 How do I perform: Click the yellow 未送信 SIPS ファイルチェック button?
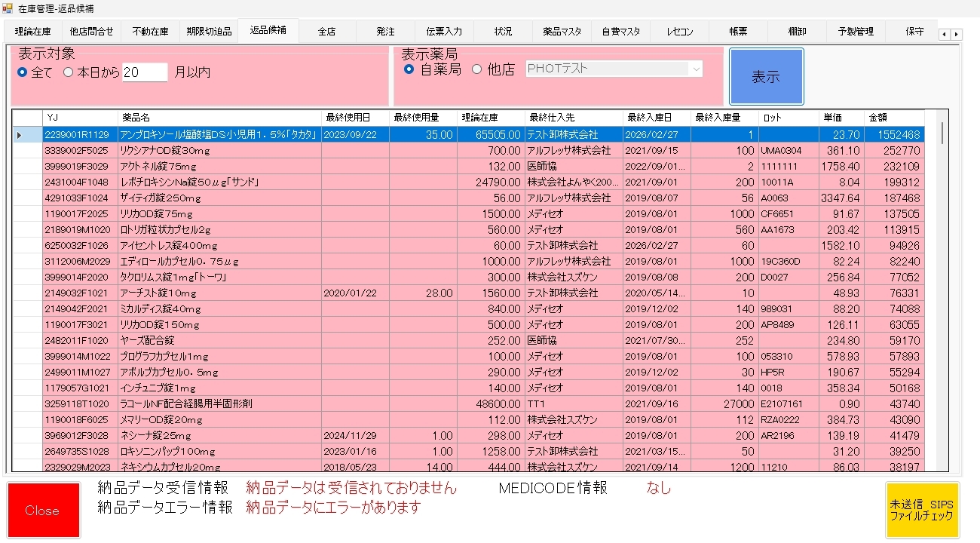tap(922, 511)
